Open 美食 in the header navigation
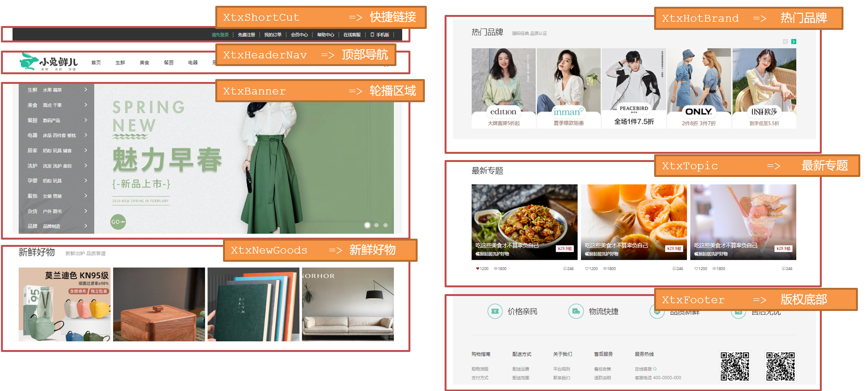Image resolution: width=868 pixels, height=391 pixels. point(145,63)
